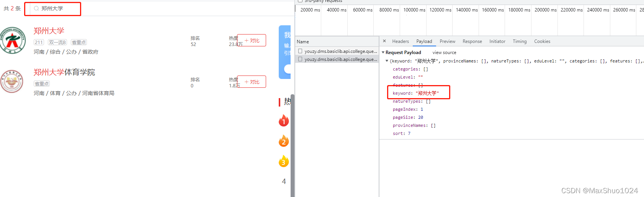Open the 郑州大学 title link
Viewport: 644px width, 197px height.
point(49,31)
